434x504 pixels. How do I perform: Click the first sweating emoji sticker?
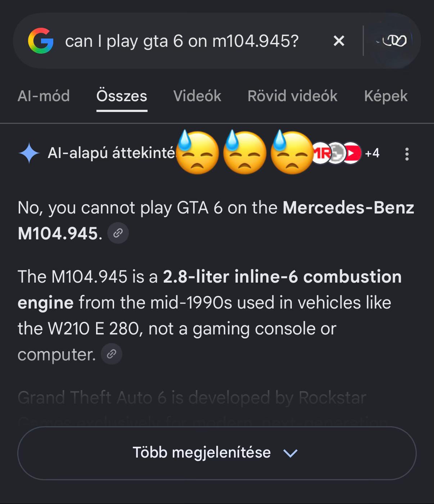coord(198,152)
